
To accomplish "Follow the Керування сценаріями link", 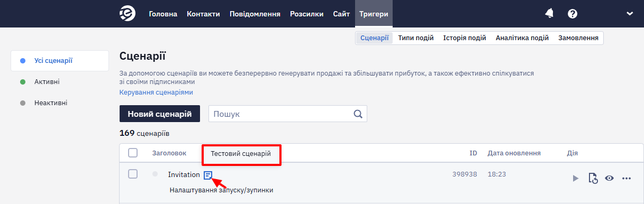I will 157,92.
